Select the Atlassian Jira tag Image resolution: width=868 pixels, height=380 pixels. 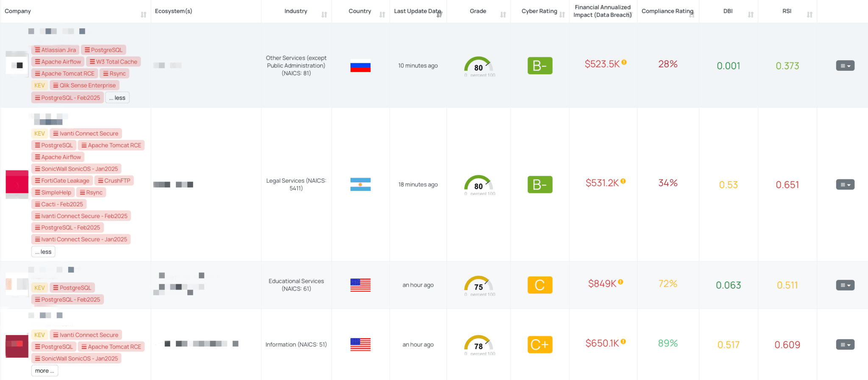click(55, 50)
